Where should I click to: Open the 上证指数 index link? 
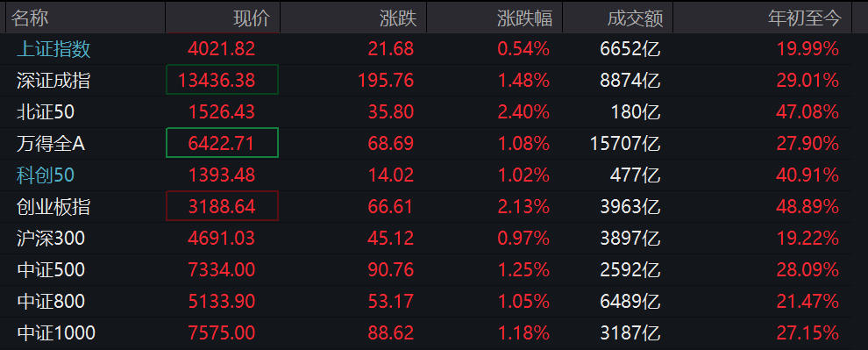click(53, 49)
